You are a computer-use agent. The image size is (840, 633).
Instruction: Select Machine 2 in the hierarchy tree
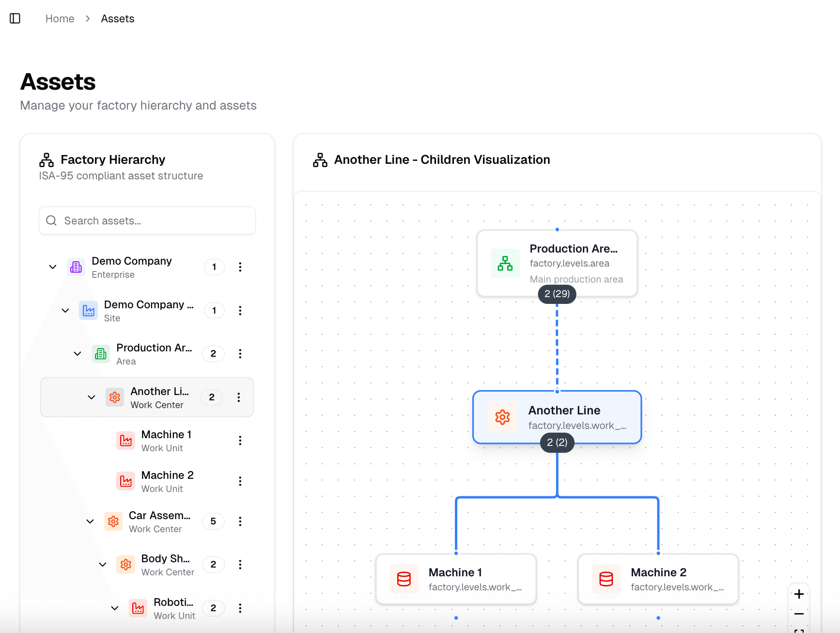[167, 481]
